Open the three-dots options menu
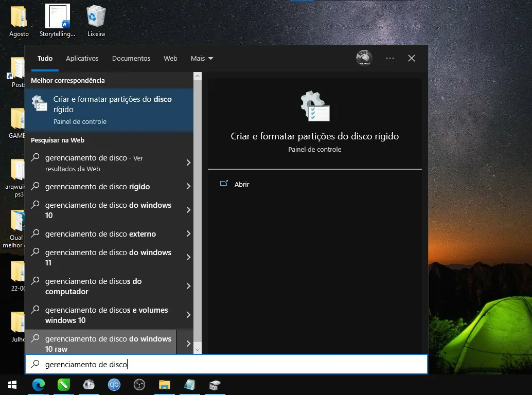The image size is (532, 395). tap(390, 58)
